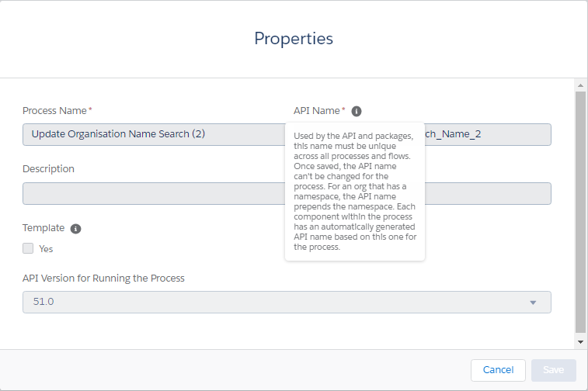
Task: Click the API Name tooltip text
Action: [x=355, y=191]
